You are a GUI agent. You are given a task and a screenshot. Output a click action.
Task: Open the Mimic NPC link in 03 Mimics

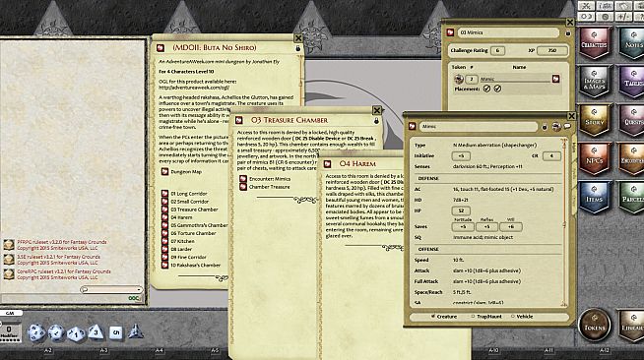[555, 79]
